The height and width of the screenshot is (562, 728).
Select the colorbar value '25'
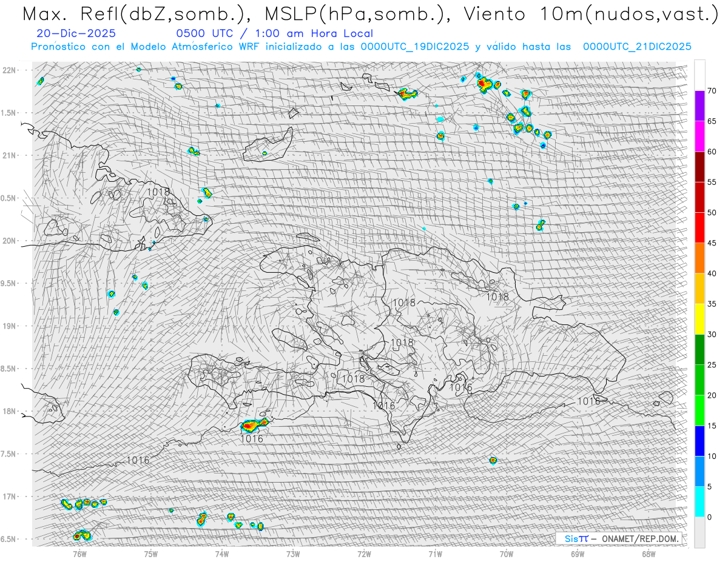coord(712,365)
